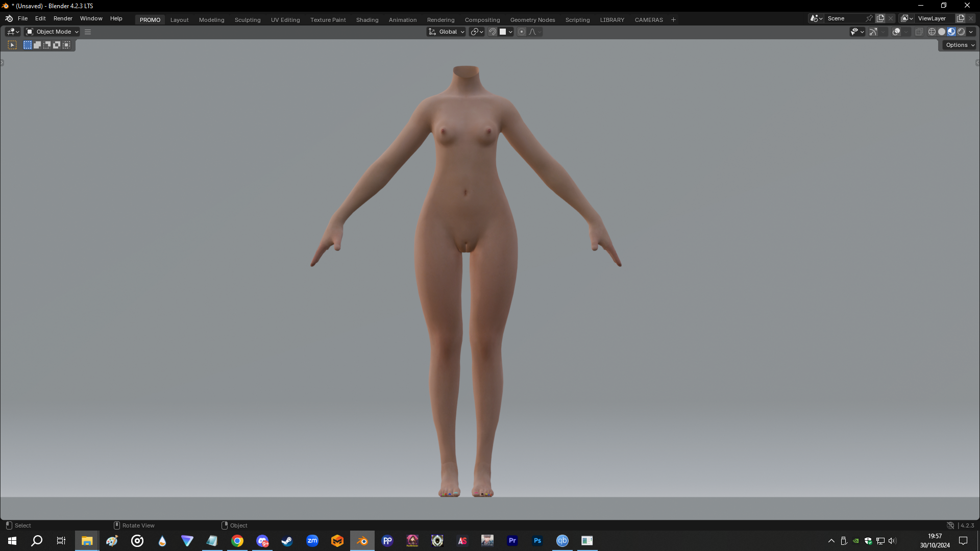980x551 pixels.
Task: Open snapping options dropdown
Action: pos(506,32)
